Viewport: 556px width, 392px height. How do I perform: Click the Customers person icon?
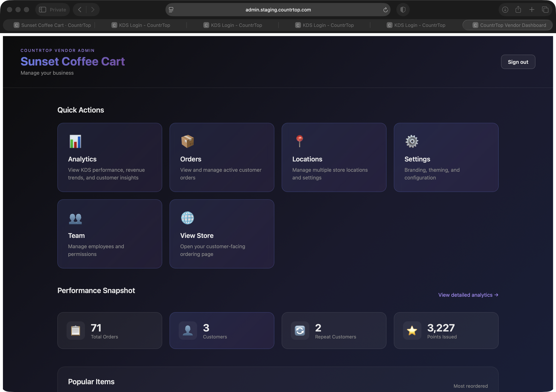(x=188, y=330)
